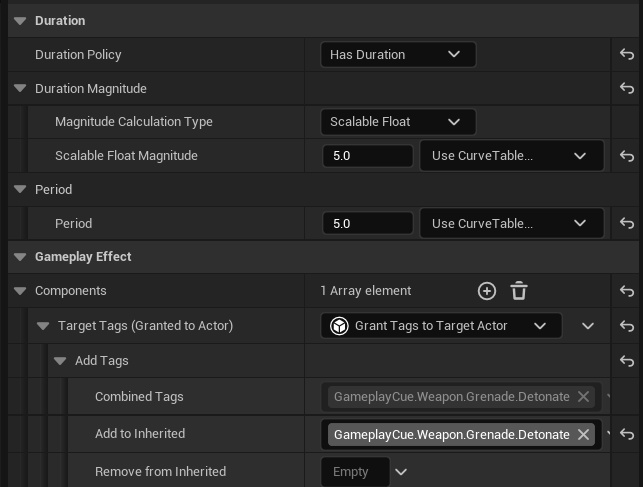Screen dimensions: 643x487
Task: Reset Duration Policy to default value
Action: tap(627, 55)
